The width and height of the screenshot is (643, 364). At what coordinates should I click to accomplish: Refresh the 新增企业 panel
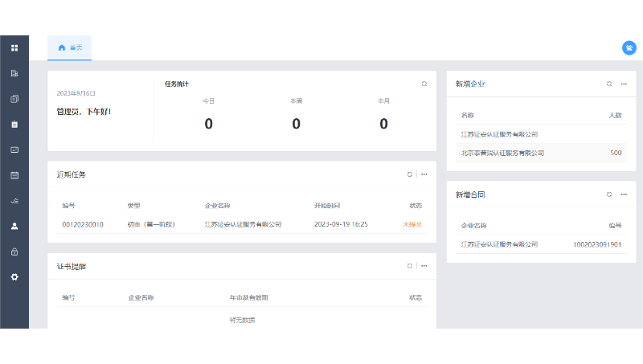(x=609, y=84)
